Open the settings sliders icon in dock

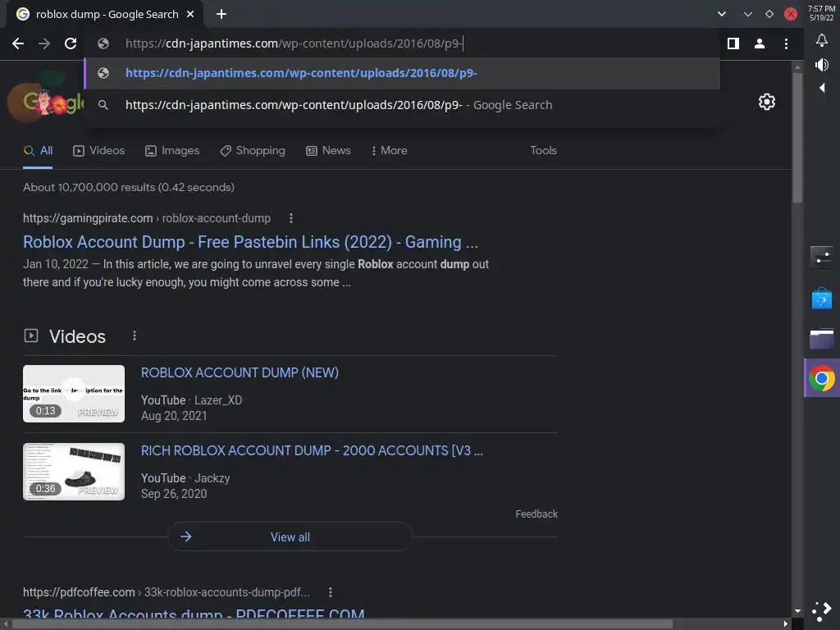point(822,257)
